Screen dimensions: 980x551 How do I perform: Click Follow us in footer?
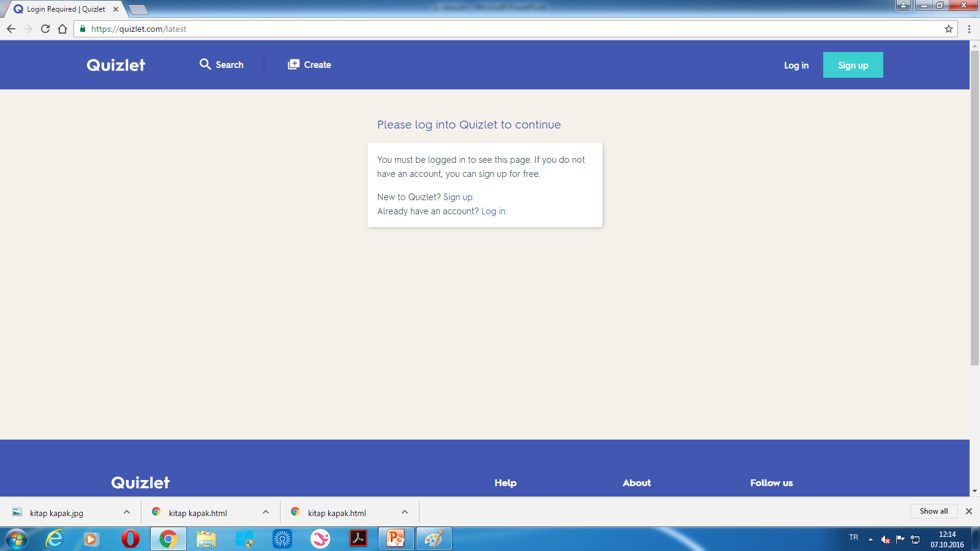pyautogui.click(x=771, y=482)
